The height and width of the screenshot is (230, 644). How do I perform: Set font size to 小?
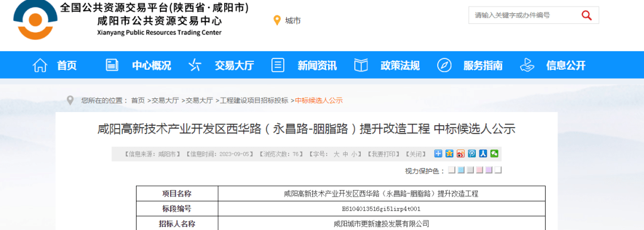354,154
